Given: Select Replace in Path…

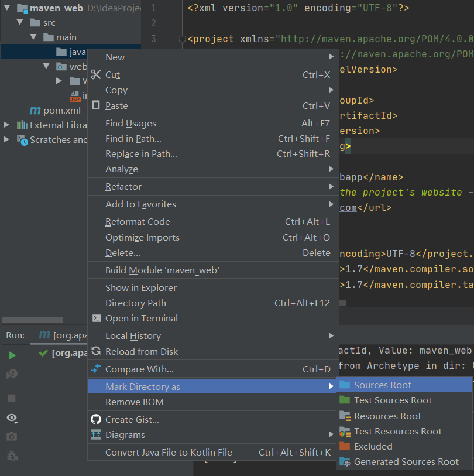Looking at the screenshot, I should (x=213, y=153).
